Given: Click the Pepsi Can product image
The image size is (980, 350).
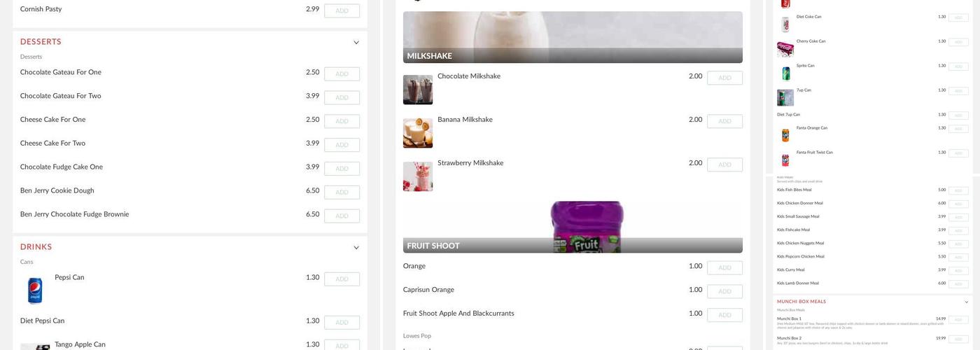Looking at the screenshot, I should click(35, 290).
